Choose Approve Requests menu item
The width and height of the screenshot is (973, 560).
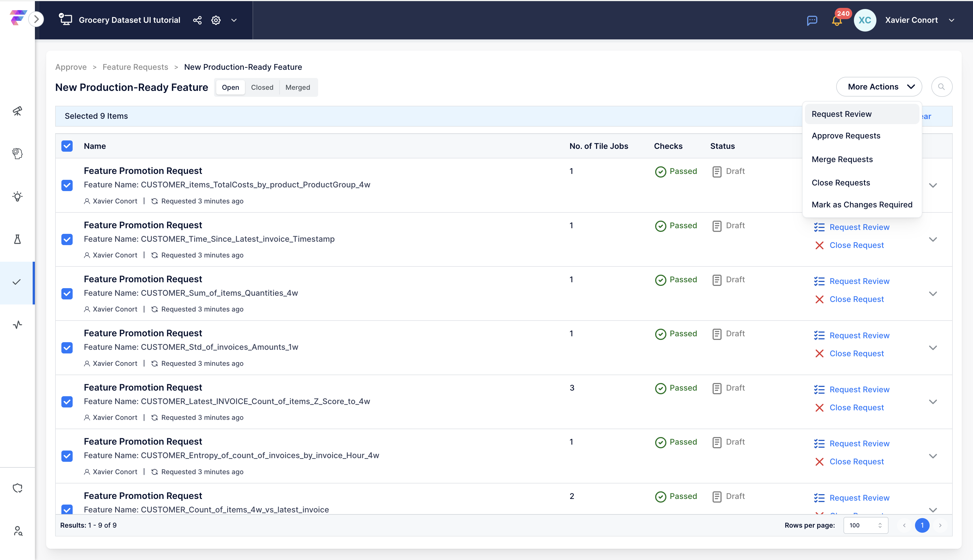(862, 136)
